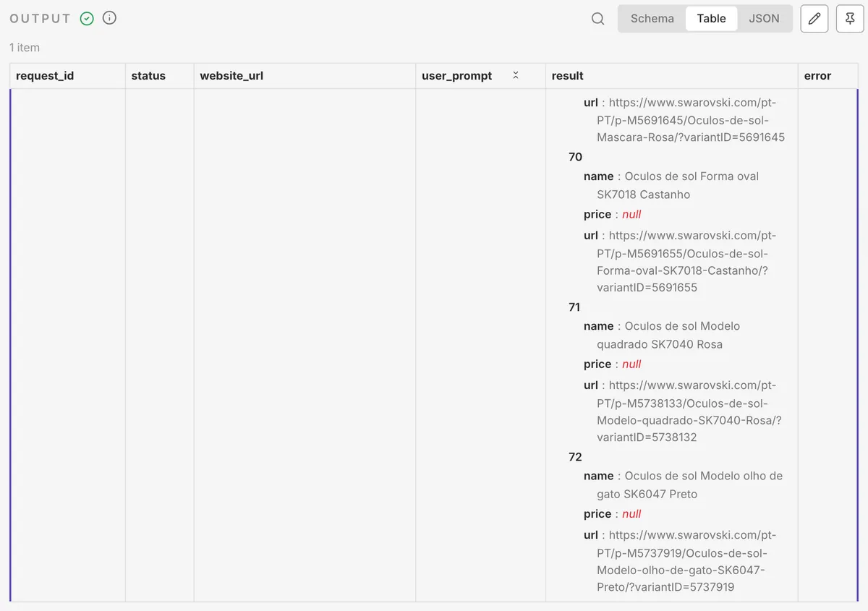
Task: Switch to the Schema view
Action: pos(652,19)
